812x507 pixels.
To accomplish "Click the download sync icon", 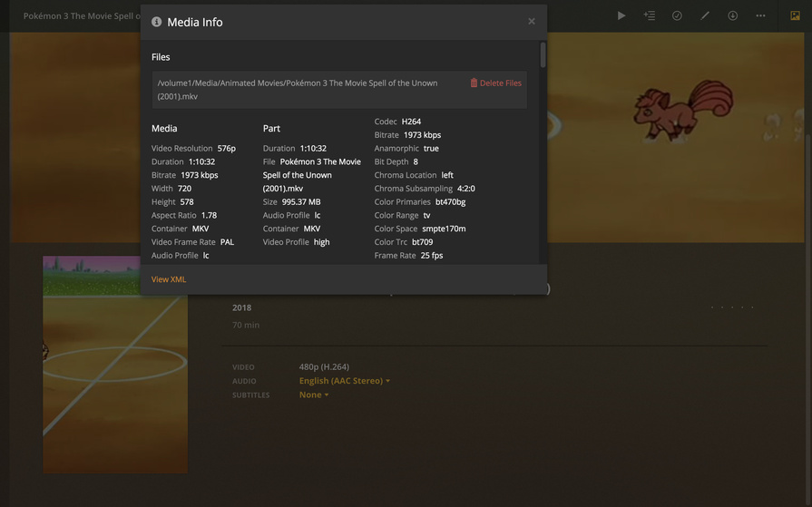I will [732, 15].
